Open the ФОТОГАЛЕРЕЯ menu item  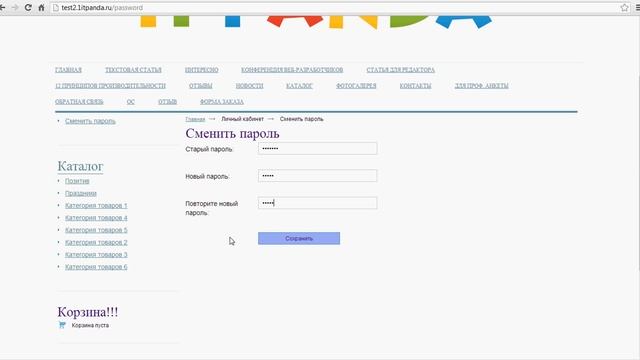pyautogui.click(x=356, y=86)
